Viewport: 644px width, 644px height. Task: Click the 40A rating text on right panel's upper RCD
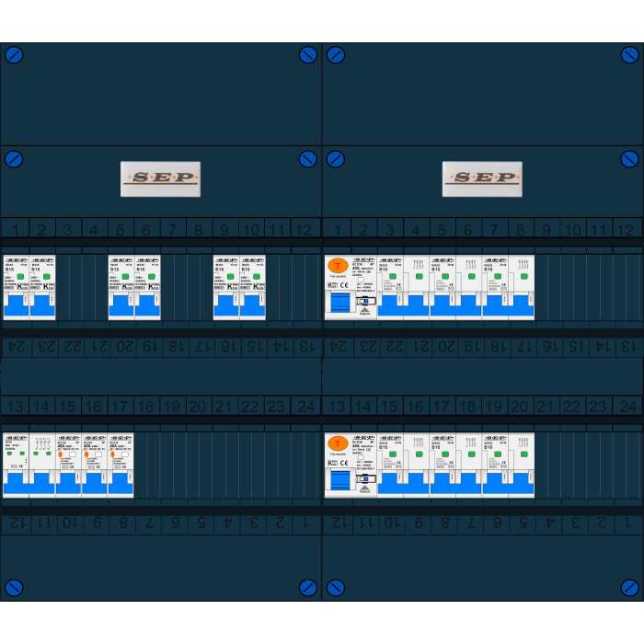[x=356, y=269]
